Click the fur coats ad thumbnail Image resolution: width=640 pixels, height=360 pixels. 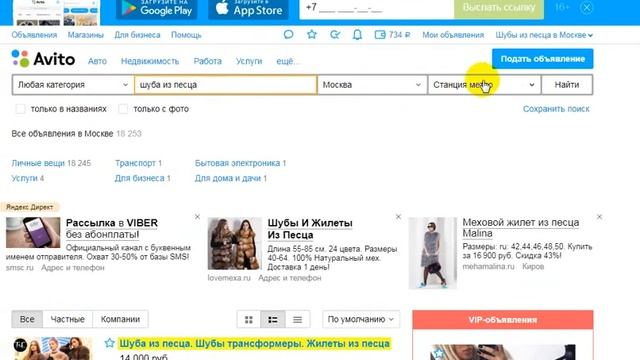click(234, 244)
